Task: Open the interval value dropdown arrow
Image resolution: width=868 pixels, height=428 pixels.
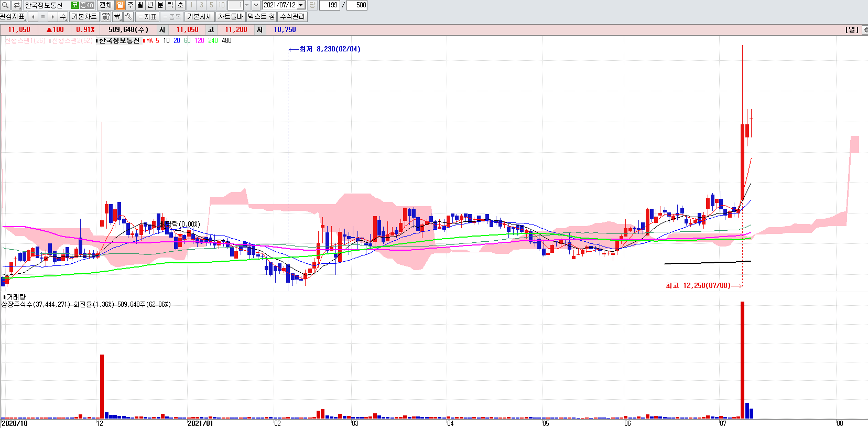Action: pyautogui.click(x=246, y=5)
